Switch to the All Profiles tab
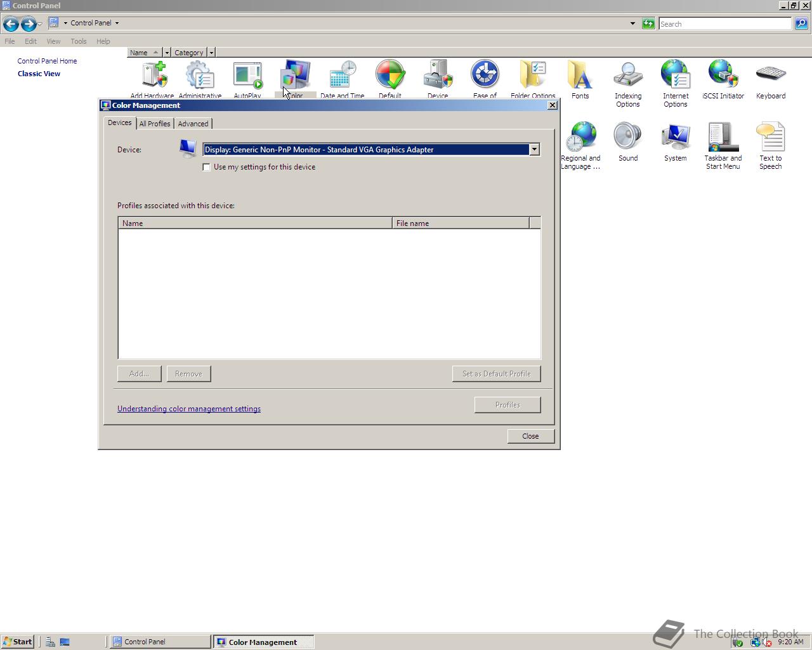 click(155, 124)
